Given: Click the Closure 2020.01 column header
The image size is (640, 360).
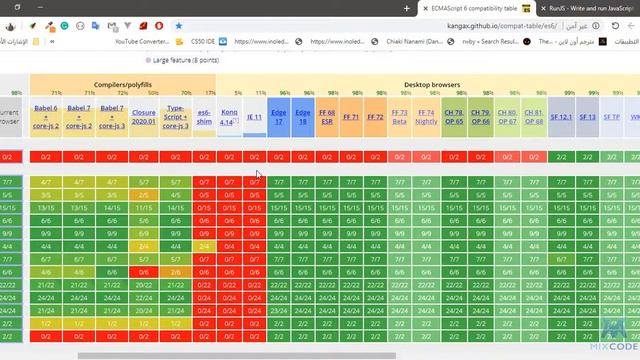Looking at the screenshot, I should click(143, 117).
